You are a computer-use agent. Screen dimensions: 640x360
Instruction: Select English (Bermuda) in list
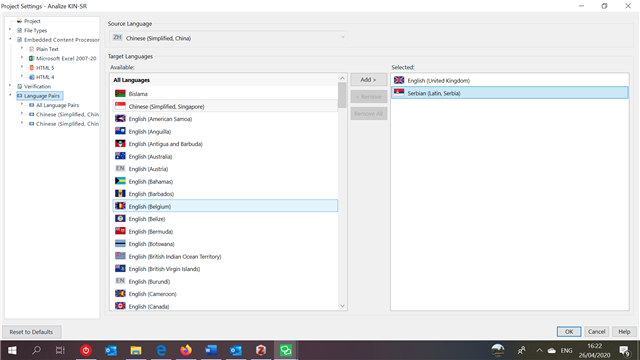(x=225, y=231)
